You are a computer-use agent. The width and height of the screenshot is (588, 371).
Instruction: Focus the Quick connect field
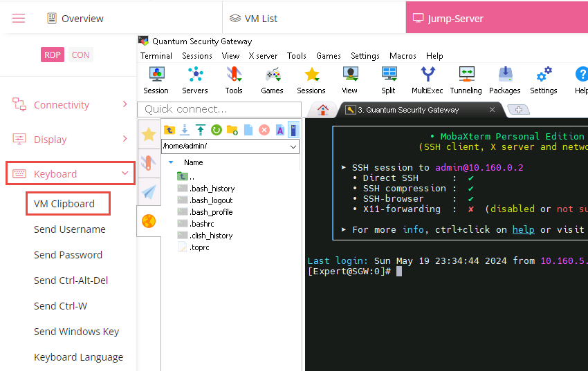point(219,109)
